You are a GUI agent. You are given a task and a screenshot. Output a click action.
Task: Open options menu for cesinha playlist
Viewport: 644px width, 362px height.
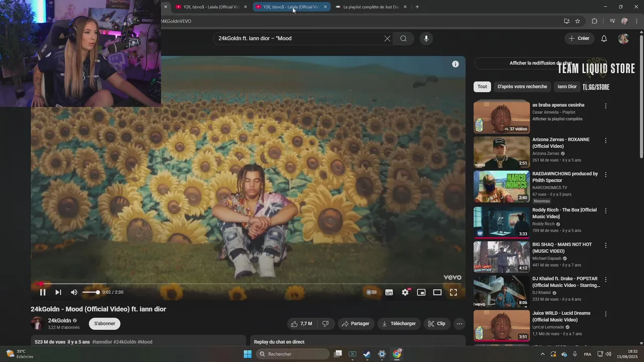[x=606, y=106]
